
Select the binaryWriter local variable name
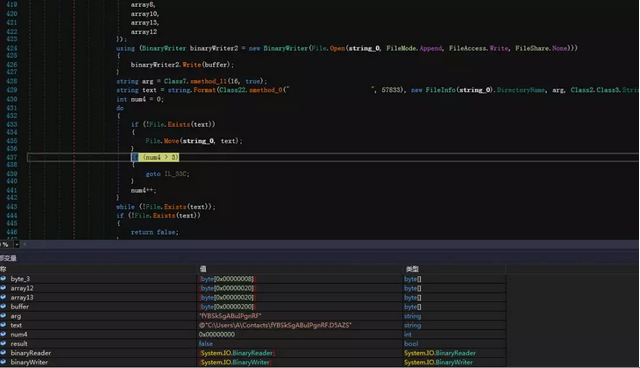tap(29, 362)
